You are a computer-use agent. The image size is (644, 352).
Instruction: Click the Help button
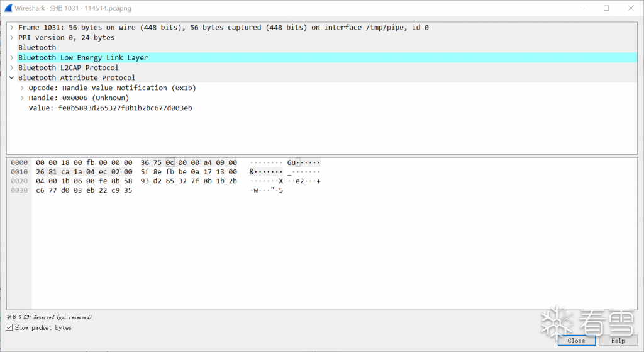point(618,341)
